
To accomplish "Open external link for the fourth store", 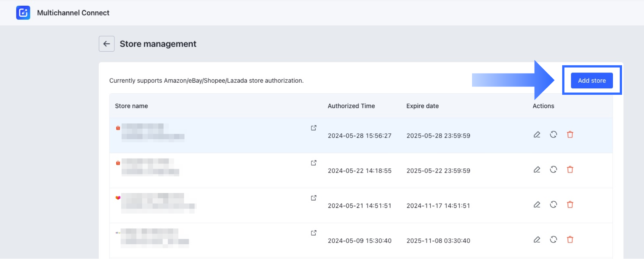I will coord(314,233).
